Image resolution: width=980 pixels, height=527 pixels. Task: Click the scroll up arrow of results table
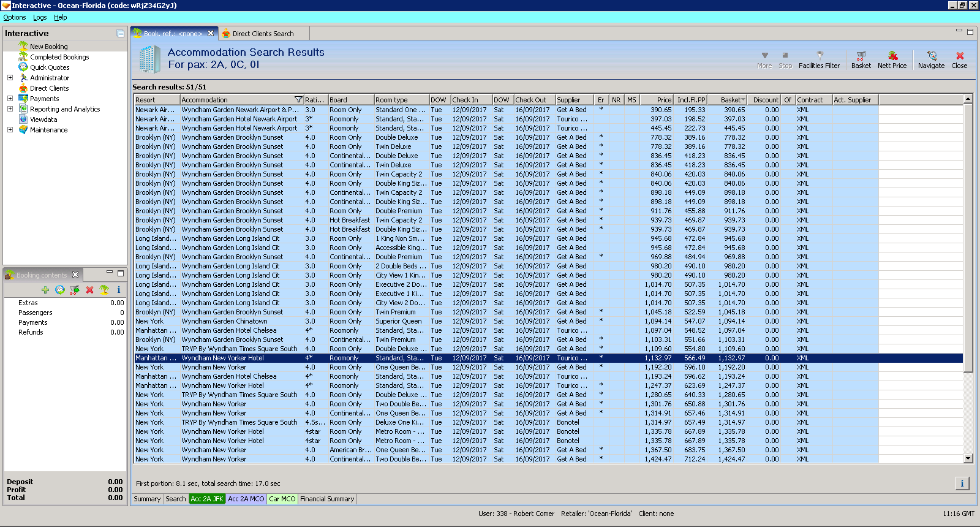968,99
